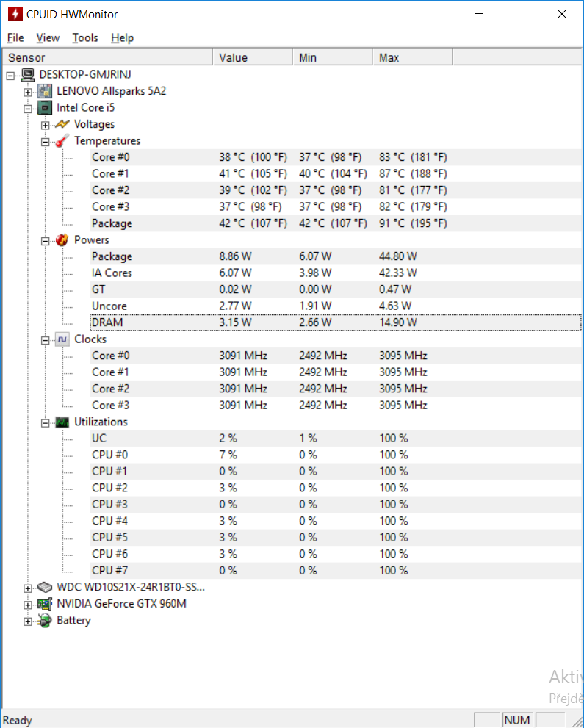Open the View menu
Image resolution: width=584 pixels, height=728 pixels.
coord(48,38)
